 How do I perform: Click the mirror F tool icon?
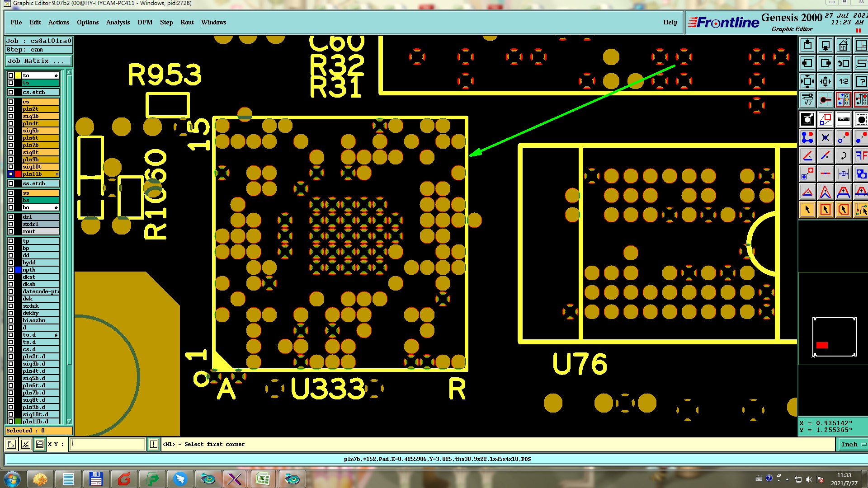pos(861,156)
